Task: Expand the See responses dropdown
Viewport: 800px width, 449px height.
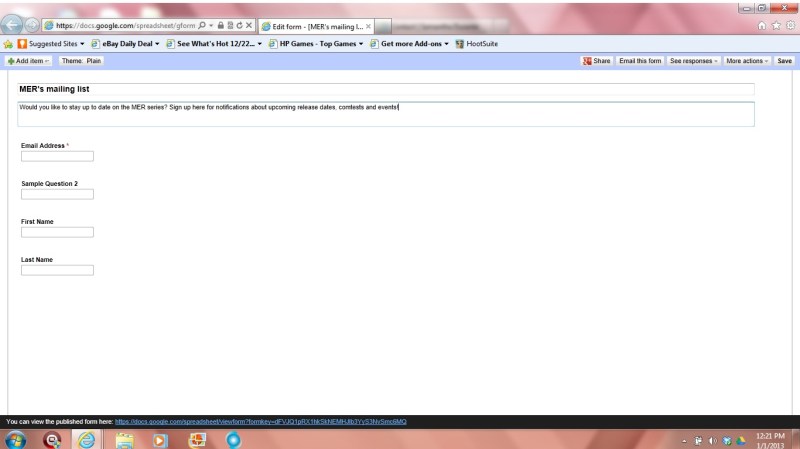Action: pos(693,61)
